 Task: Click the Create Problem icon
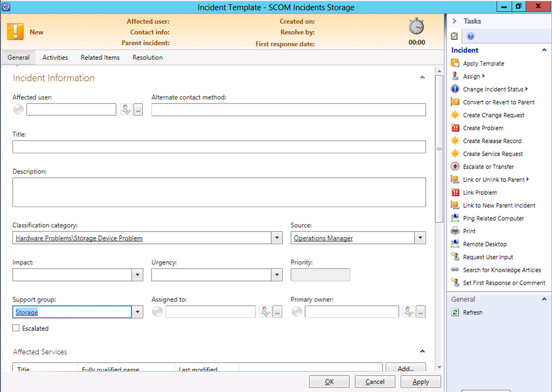point(455,128)
